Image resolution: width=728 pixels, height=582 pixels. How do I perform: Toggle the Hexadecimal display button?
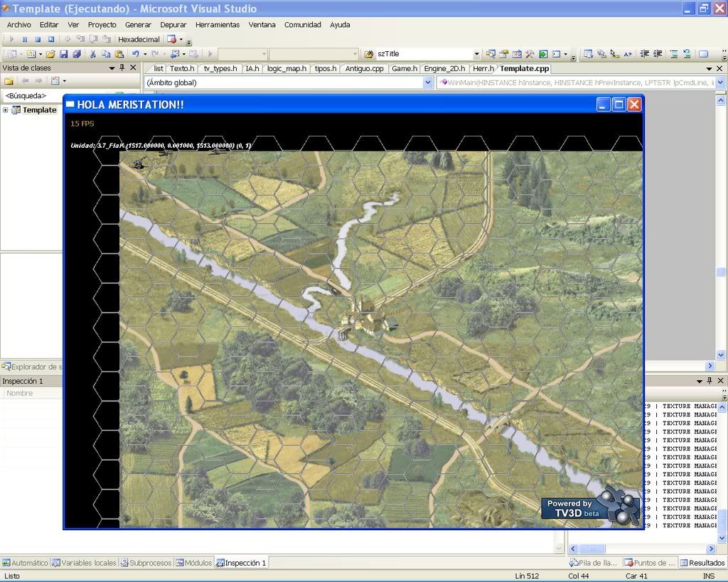[x=139, y=40]
